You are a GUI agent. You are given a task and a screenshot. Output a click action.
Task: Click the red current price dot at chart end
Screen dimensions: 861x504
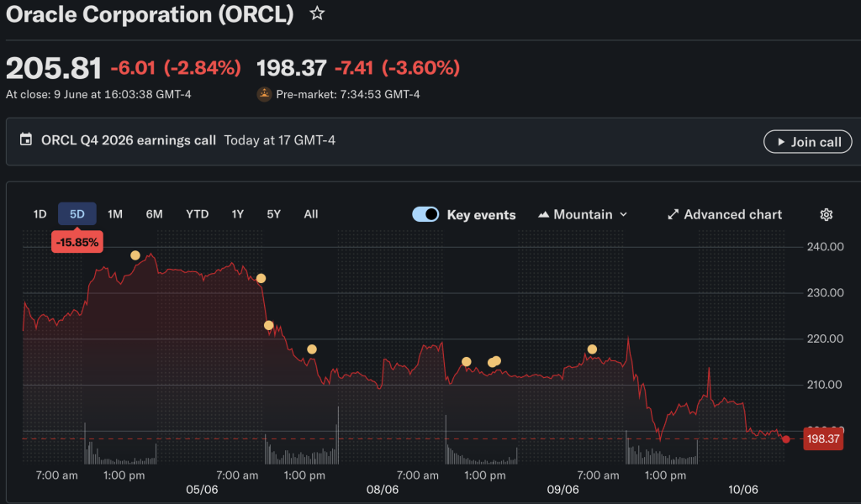click(786, 439)
